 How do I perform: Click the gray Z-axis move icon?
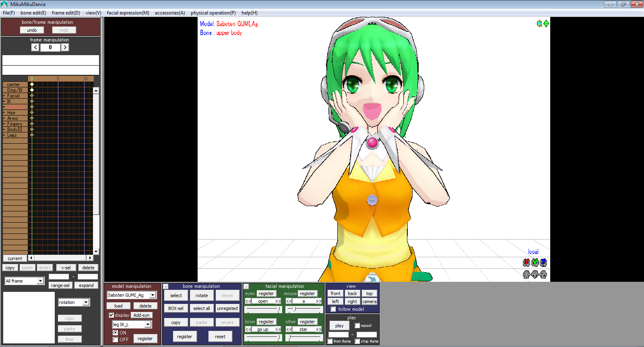tap(543, 275)
